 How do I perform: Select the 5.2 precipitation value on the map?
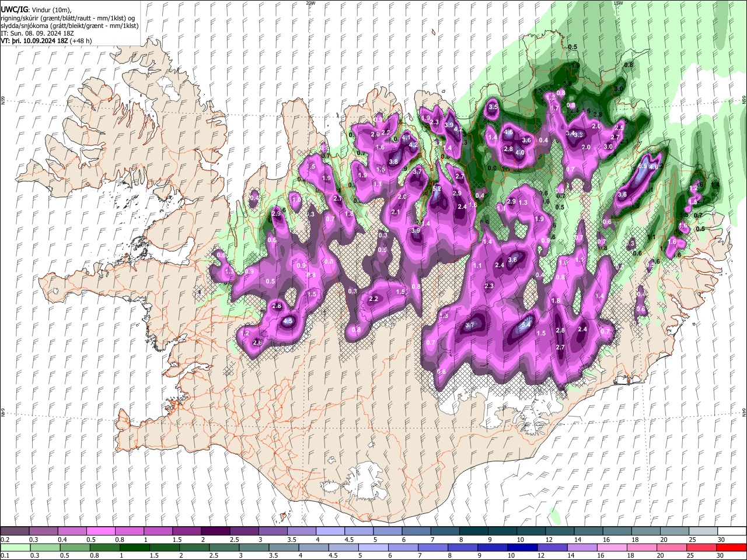pos(437,189)
